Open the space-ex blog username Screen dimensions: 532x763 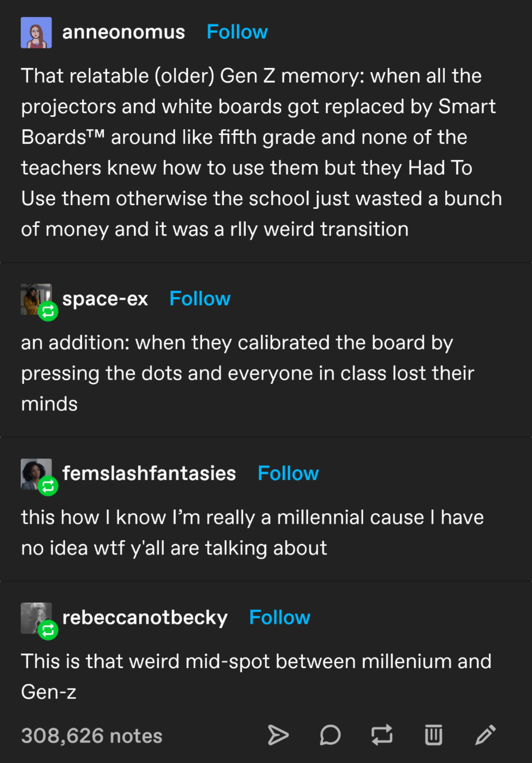(x=105, y=299)
